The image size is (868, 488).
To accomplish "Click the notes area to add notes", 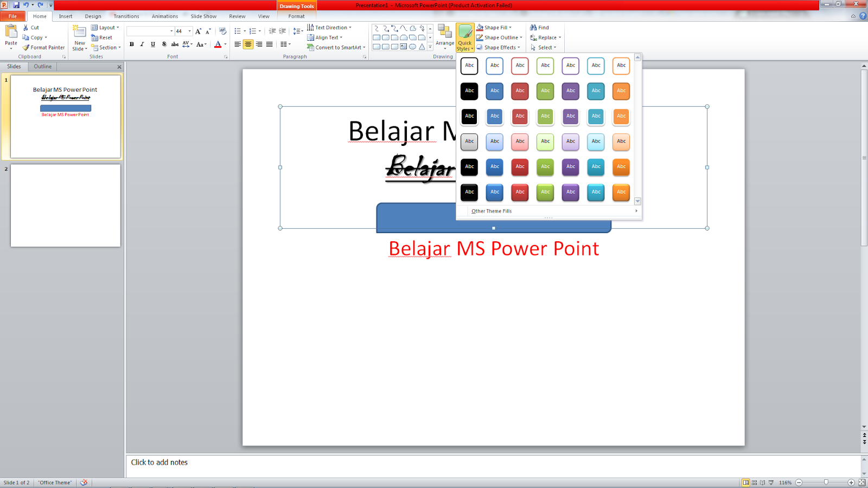I will (x=494, y=465).
